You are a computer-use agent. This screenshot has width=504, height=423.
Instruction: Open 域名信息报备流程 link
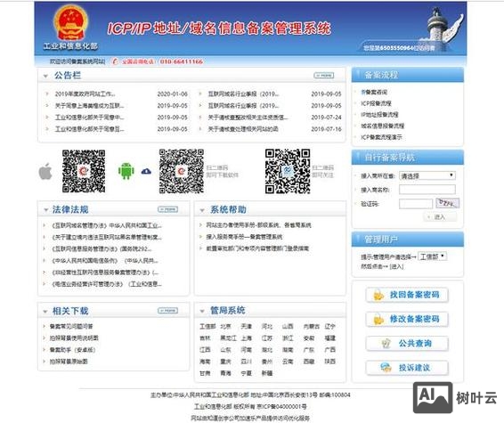(383, 126)
